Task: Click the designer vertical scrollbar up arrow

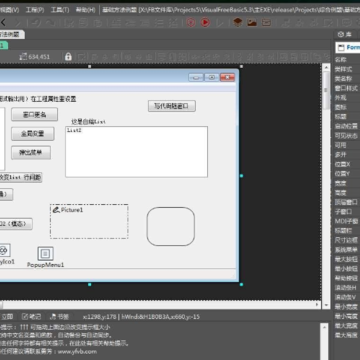Action: tap(326, 67)
